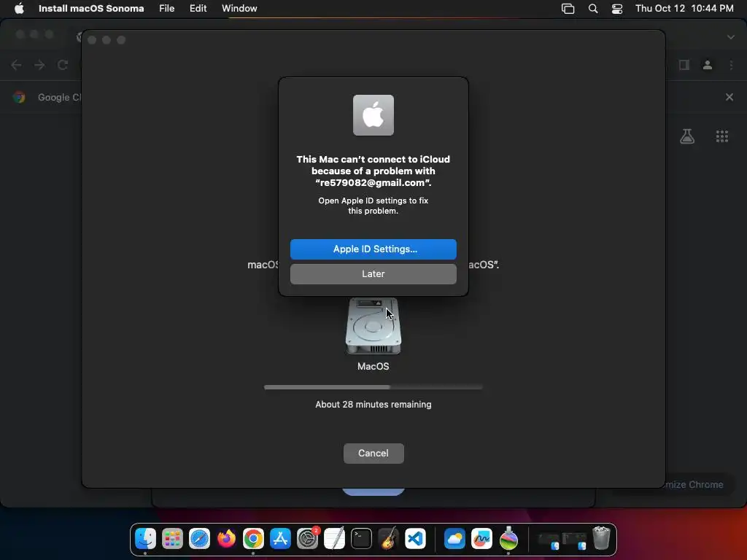The image size is (747, 560).
Task: Click Chrome's forward navigation arrow
Action: (39, 65)
